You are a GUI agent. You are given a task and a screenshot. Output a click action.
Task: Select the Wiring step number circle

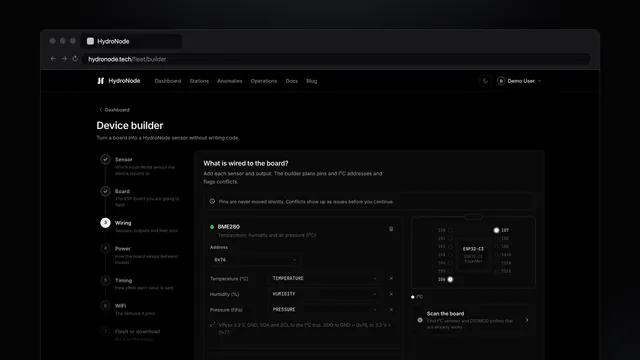tap(105, 222)
